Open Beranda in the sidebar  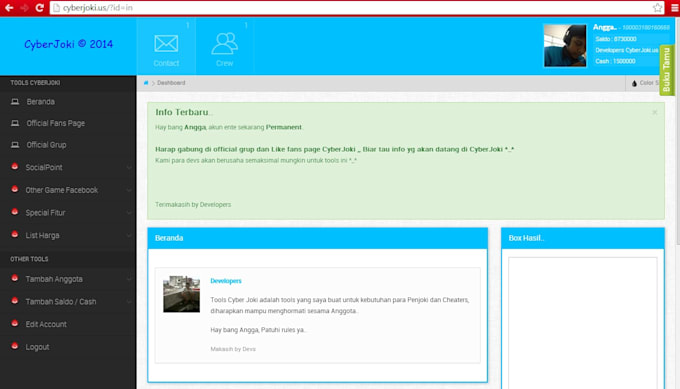[x=40, y=102]
